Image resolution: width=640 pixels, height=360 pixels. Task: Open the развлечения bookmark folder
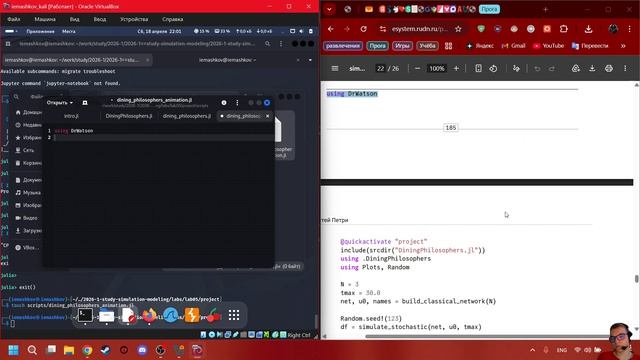[x=343, y=46]
